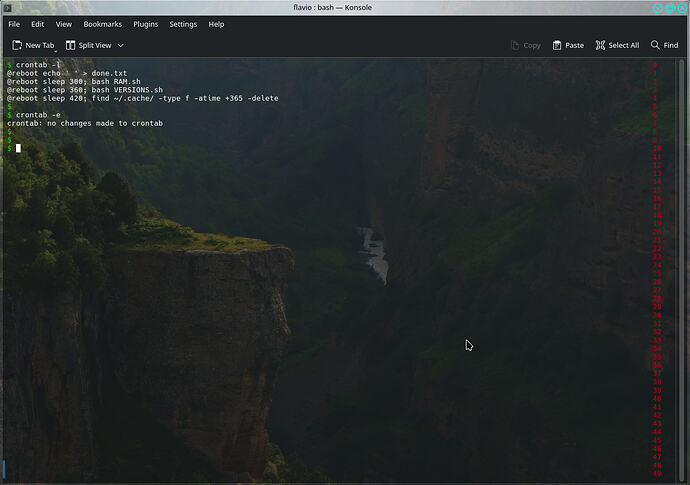The width and height of the screenshot is (690, 485).
Task: Open the Bookmarks menu
Action: tap(103, 24)
